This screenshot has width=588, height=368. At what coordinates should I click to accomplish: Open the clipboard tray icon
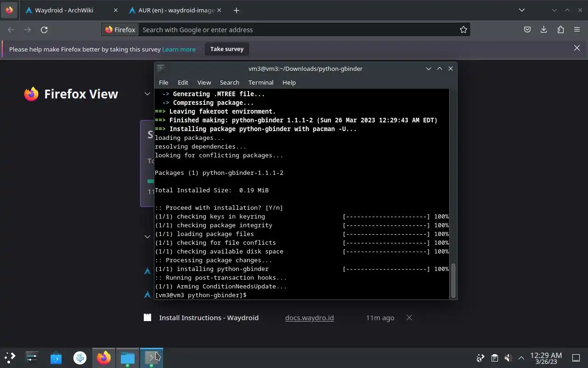pyautogui.click(x=494, y=358)
